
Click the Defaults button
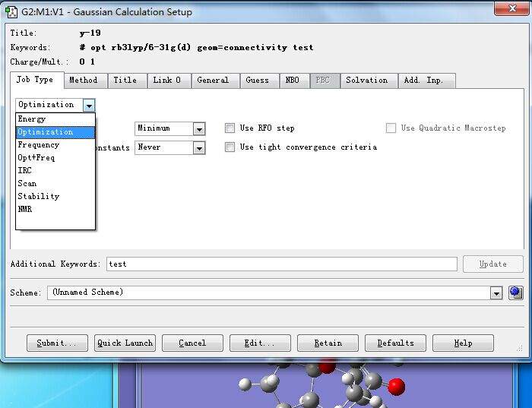[x=395, y=343]
